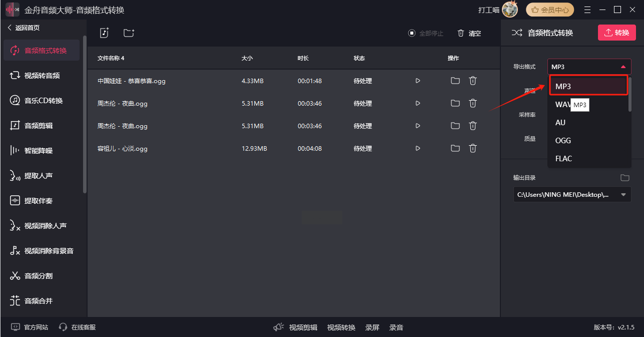Open 录屏 in the bottom bar
This screenshot has height=337, width=644.
[x=372, y=327]
